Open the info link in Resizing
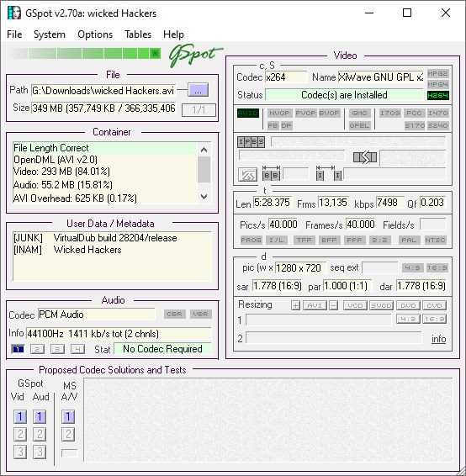Viewport: 466px width, 476px height. pyautogui.click(x=439, y=338)
